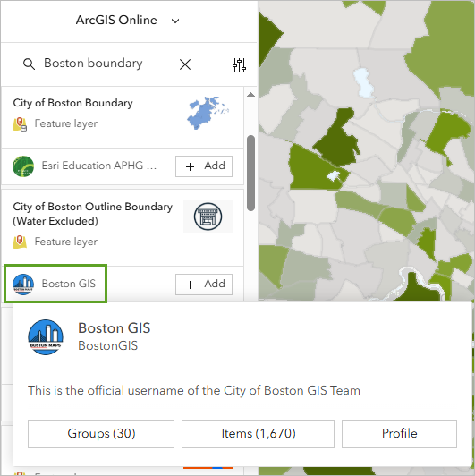
Task: Click the 'Boston boundary' search field
Action: coord(93,64)
